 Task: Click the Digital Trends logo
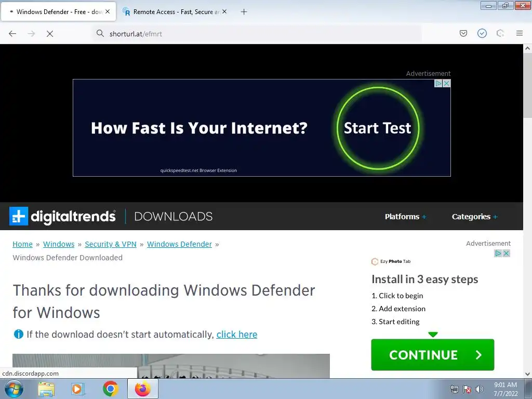[62, 216]
